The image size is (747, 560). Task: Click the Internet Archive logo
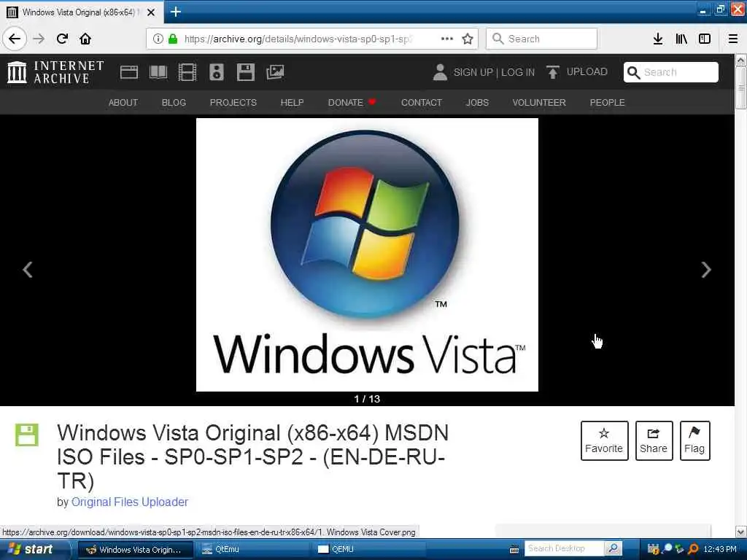coord(55,72)
